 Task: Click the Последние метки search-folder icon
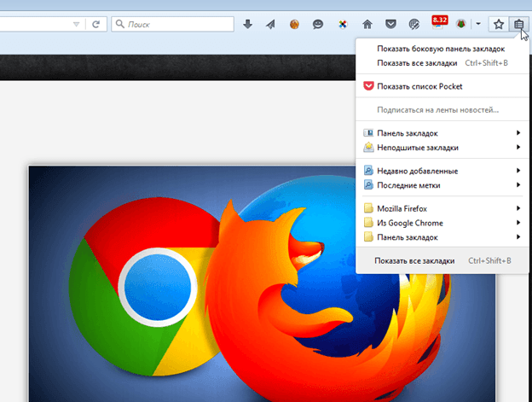pyautogui.click(x=368, y=185)
